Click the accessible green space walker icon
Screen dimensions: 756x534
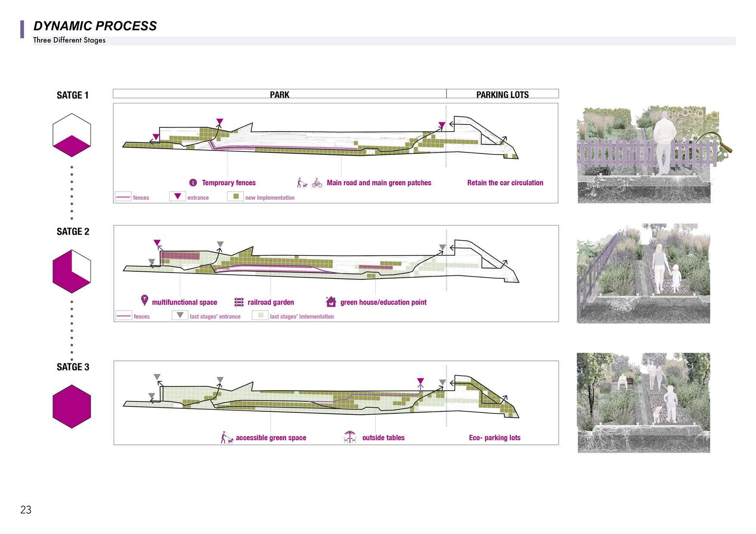click(227, 438)
